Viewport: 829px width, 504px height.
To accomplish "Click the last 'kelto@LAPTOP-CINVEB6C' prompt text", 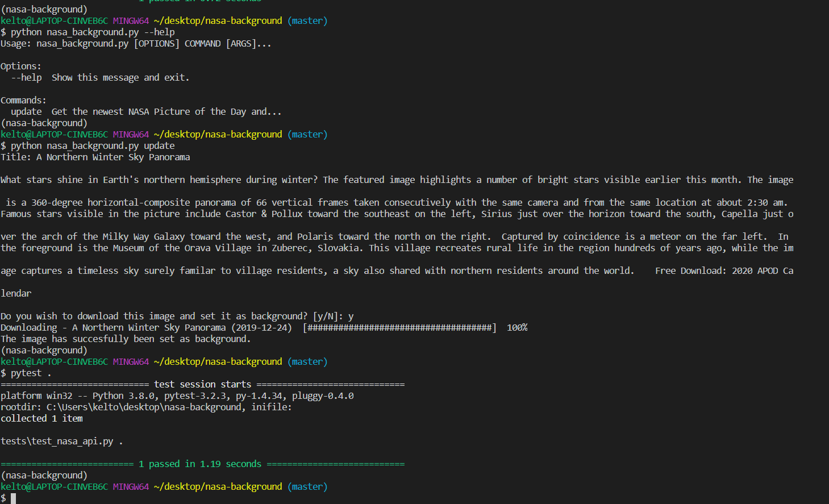I will pyautogui.click(x=54, y=487).
